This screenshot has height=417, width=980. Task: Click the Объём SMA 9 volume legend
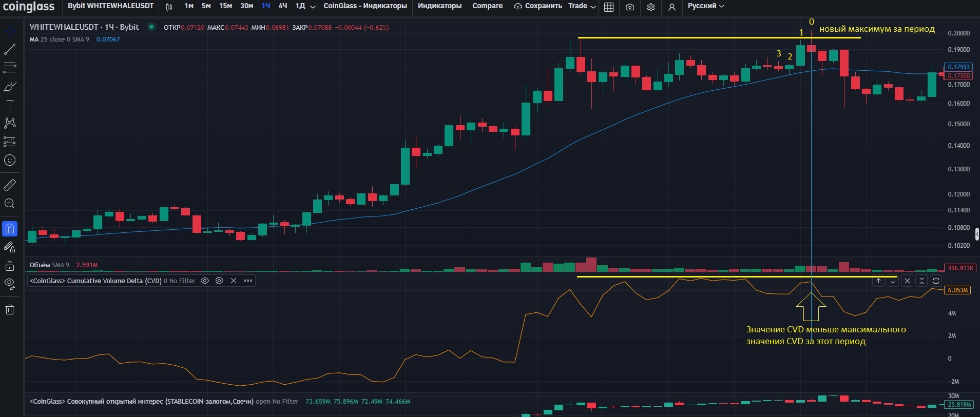point(49,265)
